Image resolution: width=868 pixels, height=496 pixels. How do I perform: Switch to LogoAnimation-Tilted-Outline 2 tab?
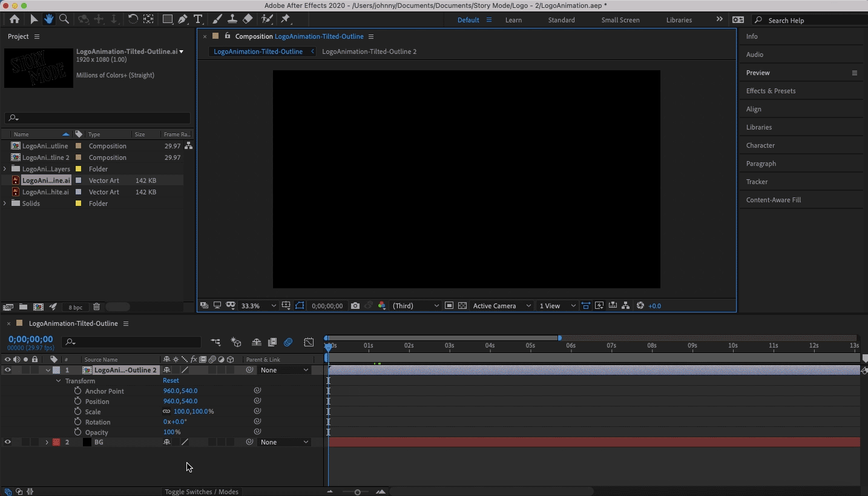[369, 51]
